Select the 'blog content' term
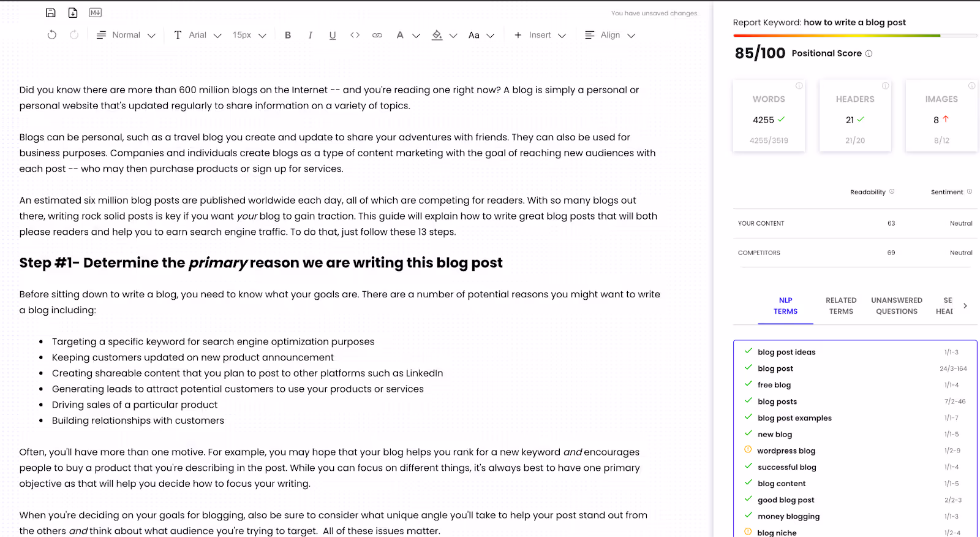The width and height of the screenshot is (980, 537). 782,484
